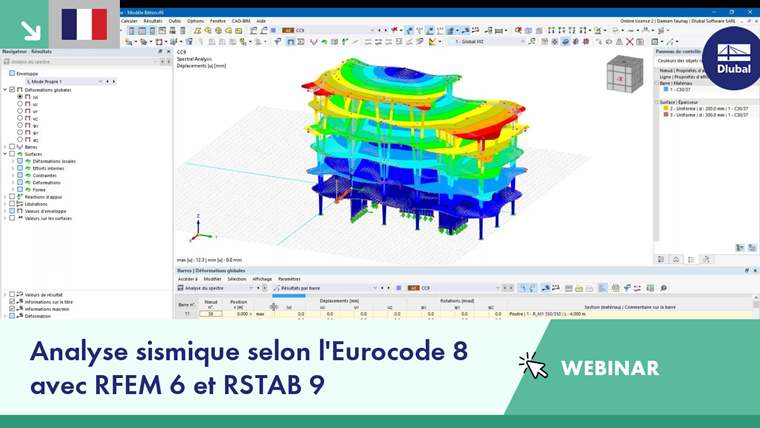The height and width of the screenshot is (428, 760).
Task: Go to previous mode with arrow beside Mode Propre
Action: click(x=107, y=81)
